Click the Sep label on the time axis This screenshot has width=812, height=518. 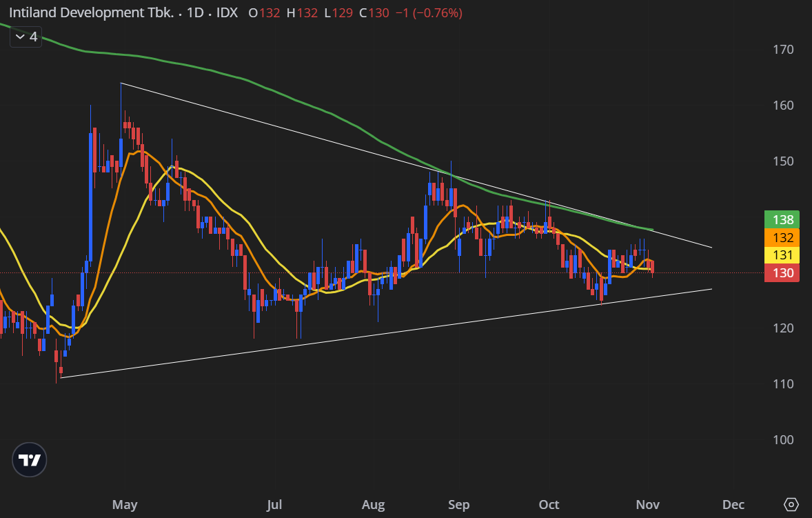coord(458,505)
